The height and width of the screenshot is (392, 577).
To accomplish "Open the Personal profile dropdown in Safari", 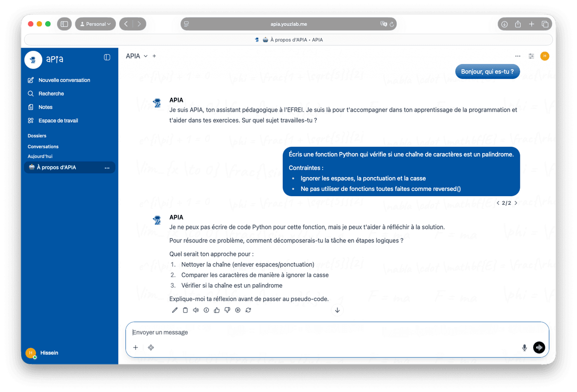I will tap(95, 24).
